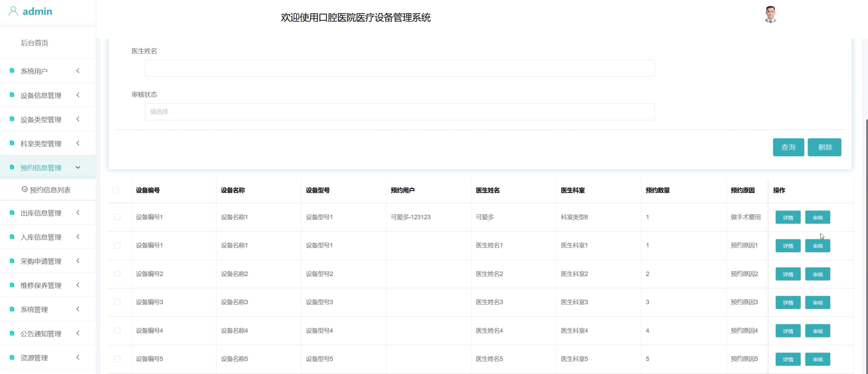Image resolution: width=868 pixels, height=374 pixels.
Task: Click 审核 for 预约原因1 row
Action: coord(818,246)
